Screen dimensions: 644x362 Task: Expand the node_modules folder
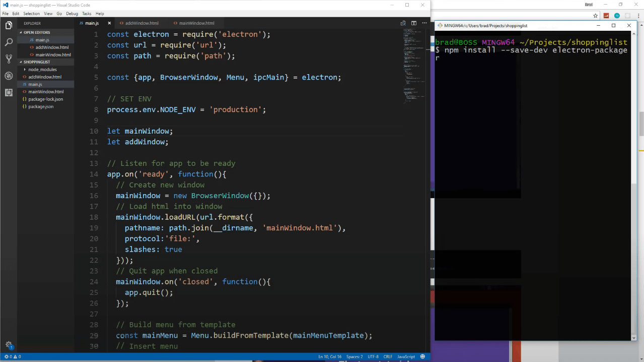tap(42, 70)
